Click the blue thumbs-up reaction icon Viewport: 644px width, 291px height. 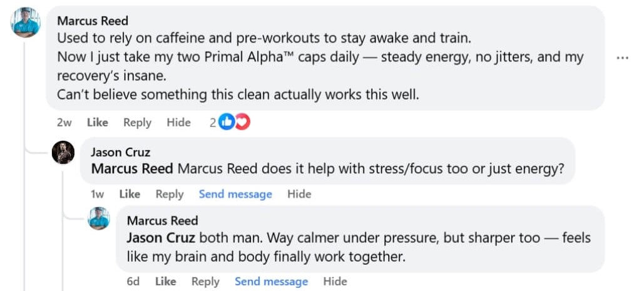pyautogui.click(x=227, y=123)
